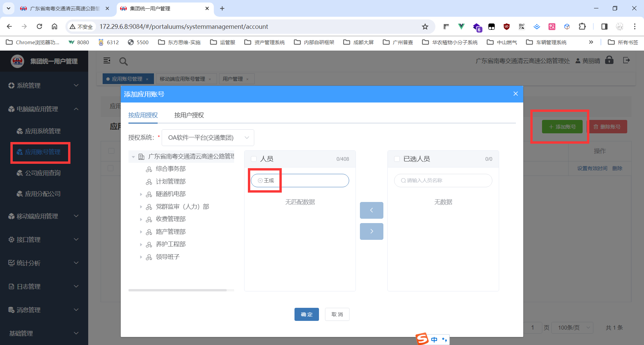Click the 不安全 site security warning icon

(x=81, y=26)
